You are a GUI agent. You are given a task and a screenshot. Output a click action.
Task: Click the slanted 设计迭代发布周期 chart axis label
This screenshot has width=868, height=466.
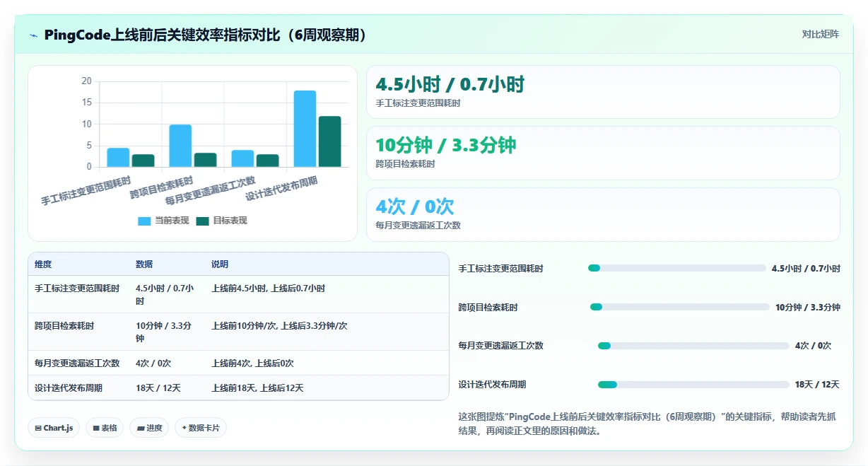point(281,188)
